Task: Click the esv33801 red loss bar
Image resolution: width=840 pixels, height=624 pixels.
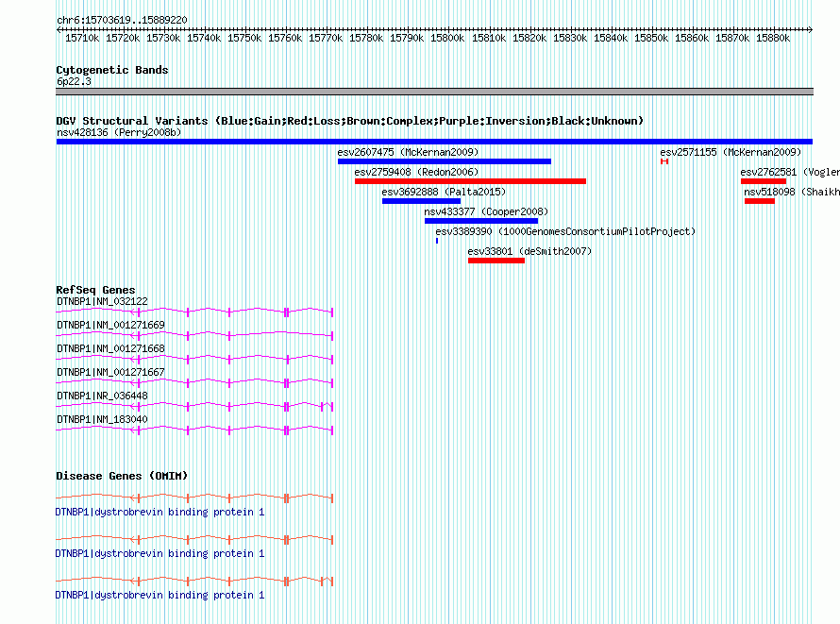Action: (x=496, y=261)
